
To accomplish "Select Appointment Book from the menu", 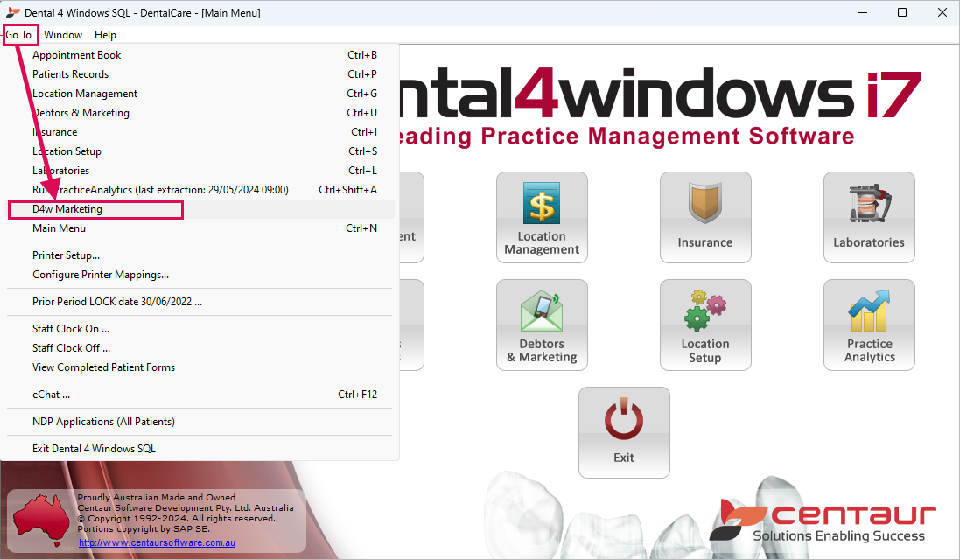I will (200, 55).
